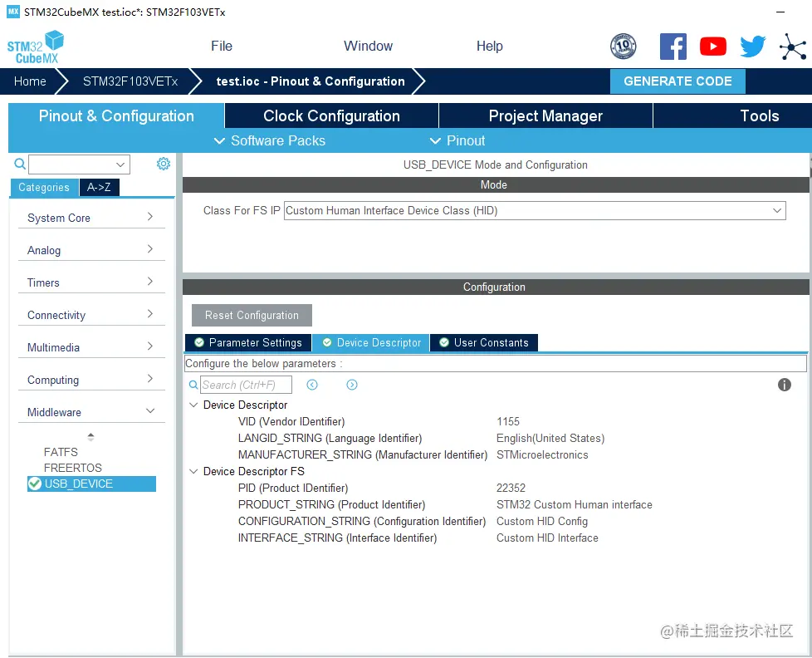
Task: Open the Window menu
Action: click(368, 47)
